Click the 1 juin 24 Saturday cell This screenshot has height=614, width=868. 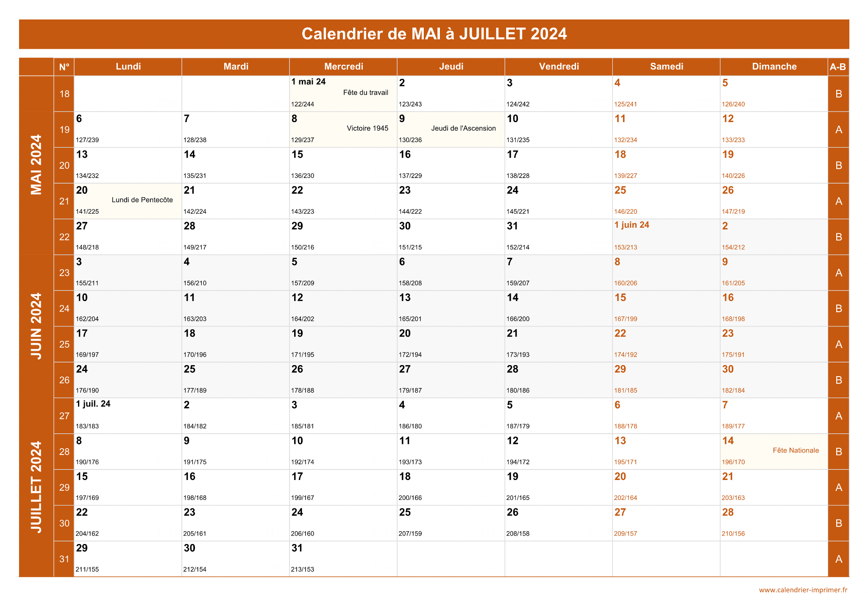[666, 237]
